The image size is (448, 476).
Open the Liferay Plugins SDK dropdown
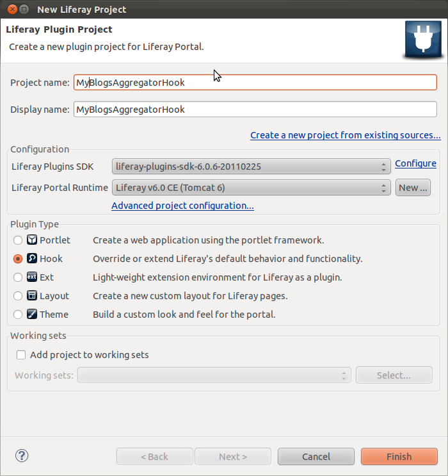click(x=251, y=167)
